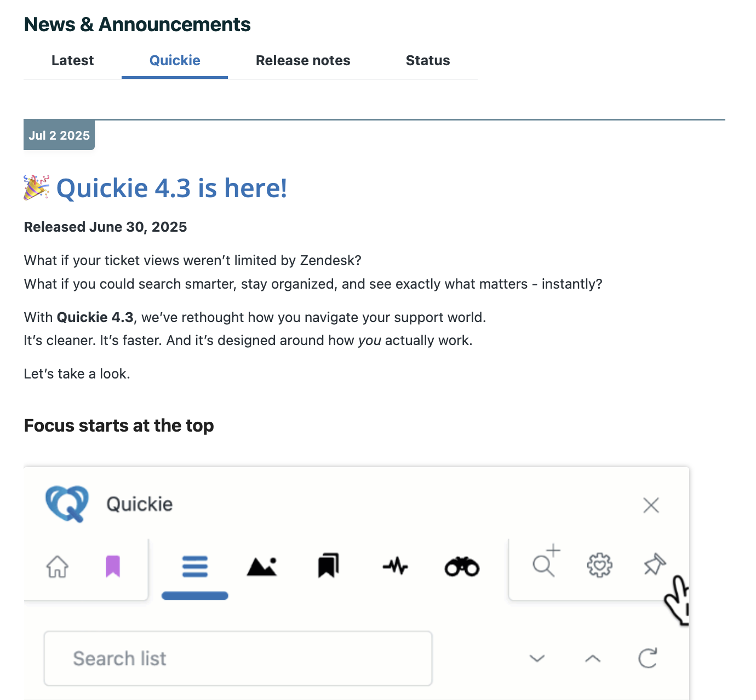Open the Status tab
The width and height of the screenshot is (756, 700).
pyautogui.click(x=428, y=60)
